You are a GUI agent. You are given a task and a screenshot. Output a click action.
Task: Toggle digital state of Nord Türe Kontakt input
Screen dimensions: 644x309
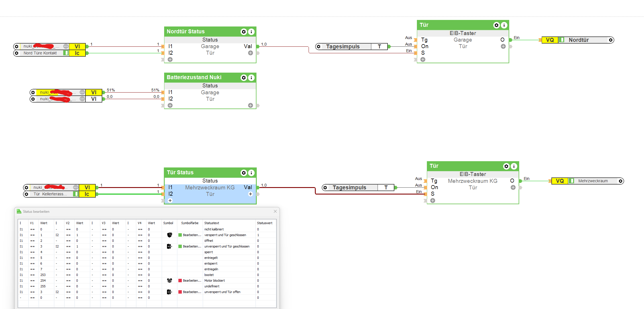click(x=66, y=53)
